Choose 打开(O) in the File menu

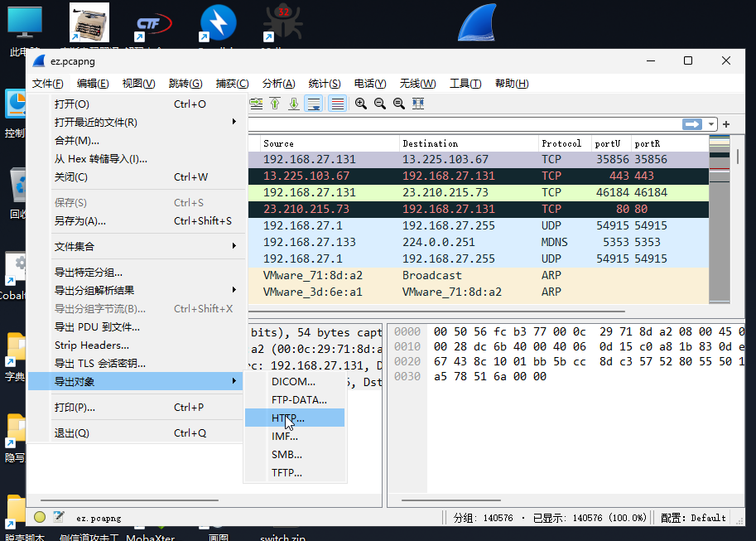tap(136, 104)
